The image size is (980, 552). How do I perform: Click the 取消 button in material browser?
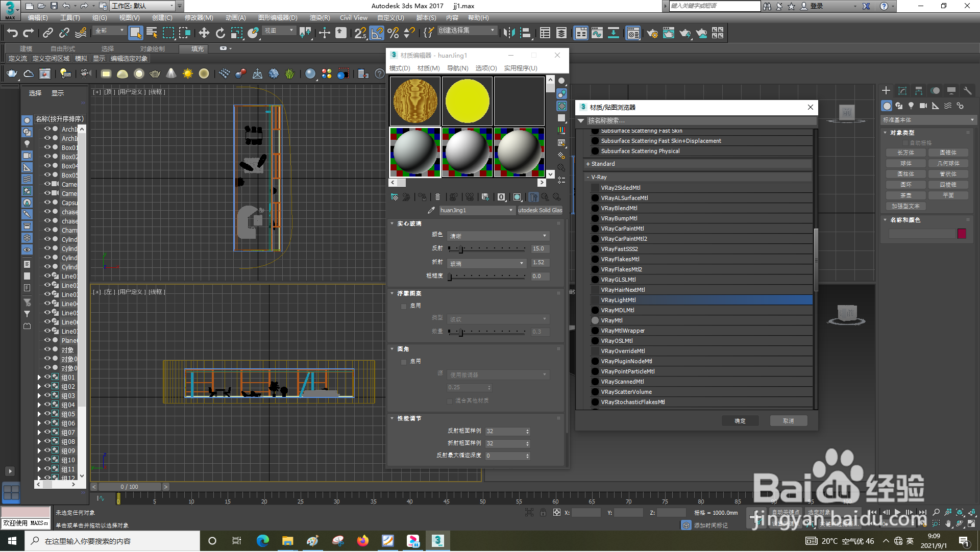click(x=789, y=421)
